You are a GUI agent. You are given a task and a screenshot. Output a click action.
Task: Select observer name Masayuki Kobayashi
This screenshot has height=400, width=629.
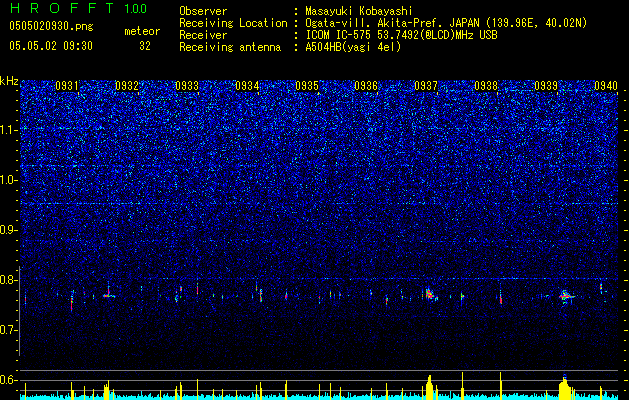coord(359,11)
